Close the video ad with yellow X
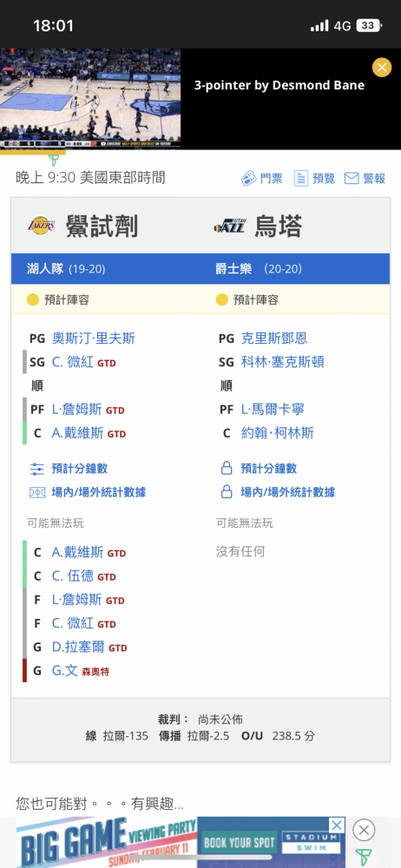This screenshot has height=868, width=401. (x=382, y=67)
